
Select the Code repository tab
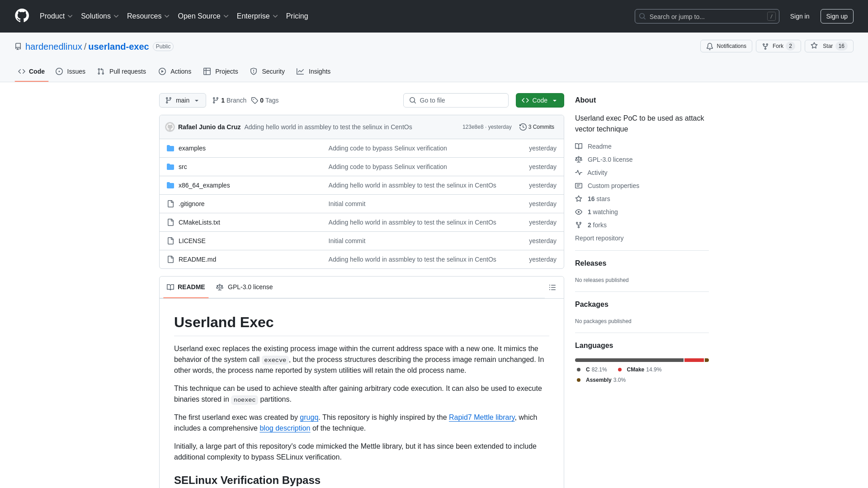click(32, 71)
